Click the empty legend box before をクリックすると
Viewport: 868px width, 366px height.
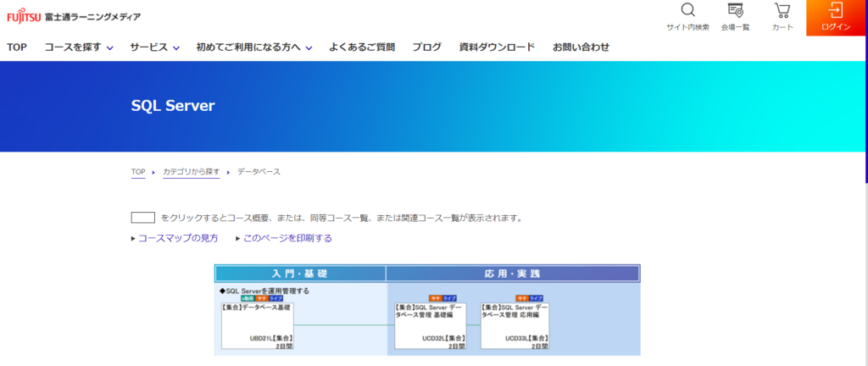coord(142,218)
